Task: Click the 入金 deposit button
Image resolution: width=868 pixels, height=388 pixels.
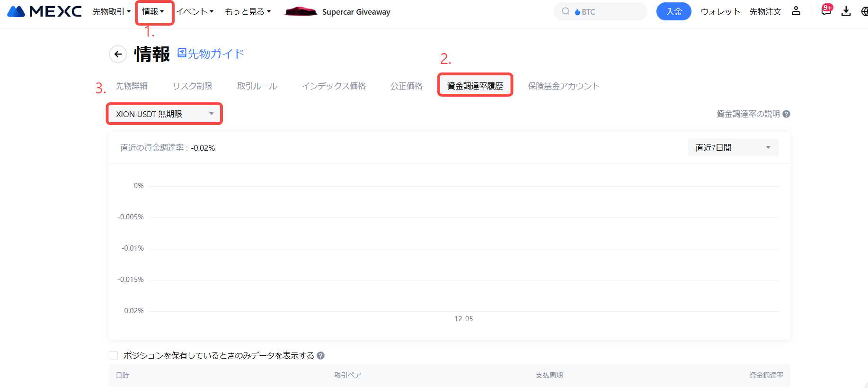Action: tap(673, 11)
